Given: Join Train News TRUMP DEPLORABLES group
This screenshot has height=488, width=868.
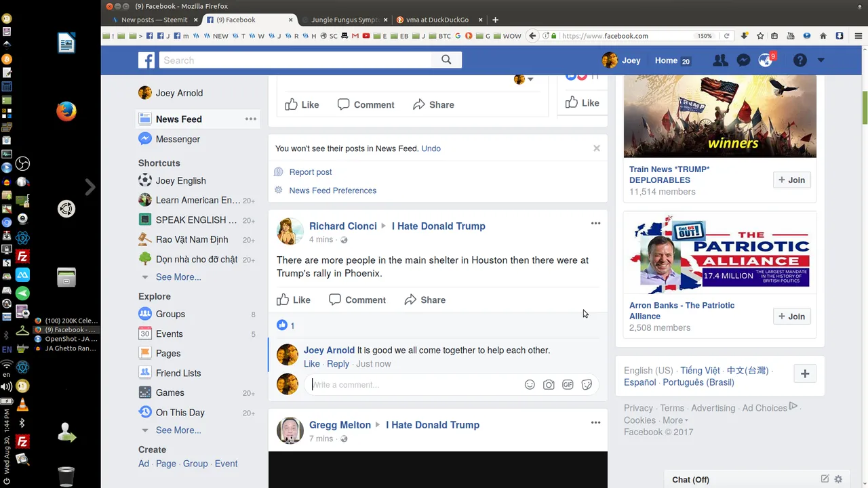Looking at the screenshot, I should [x=791, y=180].
